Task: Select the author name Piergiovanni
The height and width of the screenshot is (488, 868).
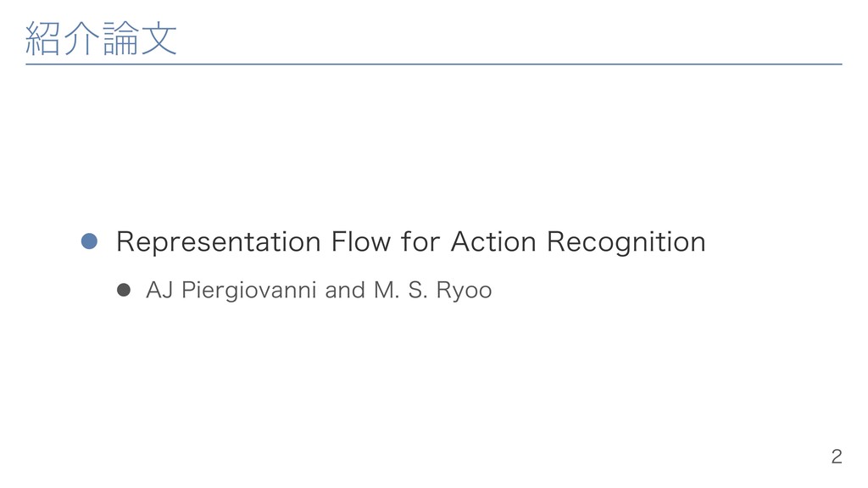Action: tap(248, 291)
